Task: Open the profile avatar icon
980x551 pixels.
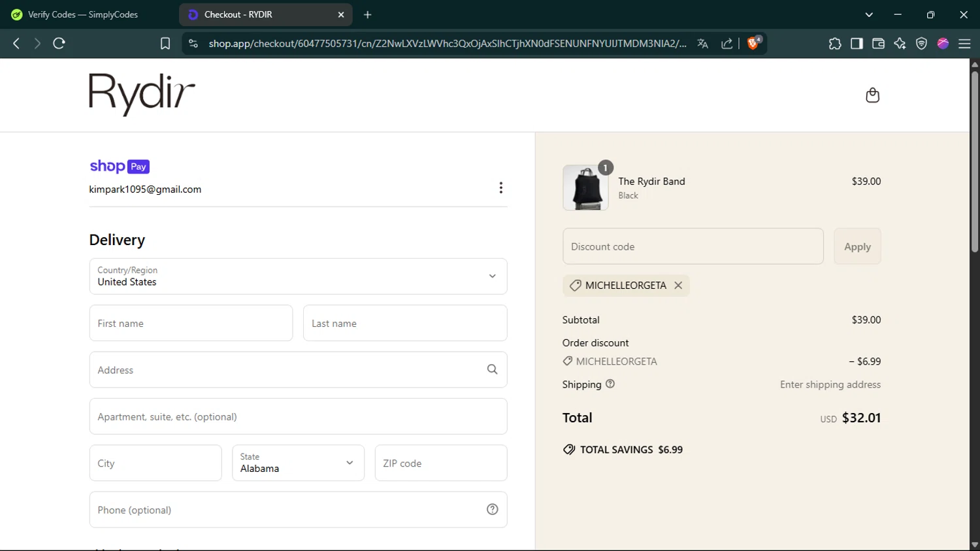Action: [x=943, y=43]
